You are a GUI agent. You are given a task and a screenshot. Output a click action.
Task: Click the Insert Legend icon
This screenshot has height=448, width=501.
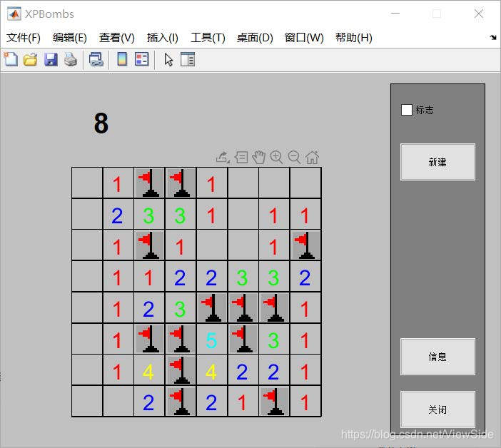[x=142, y=59]
